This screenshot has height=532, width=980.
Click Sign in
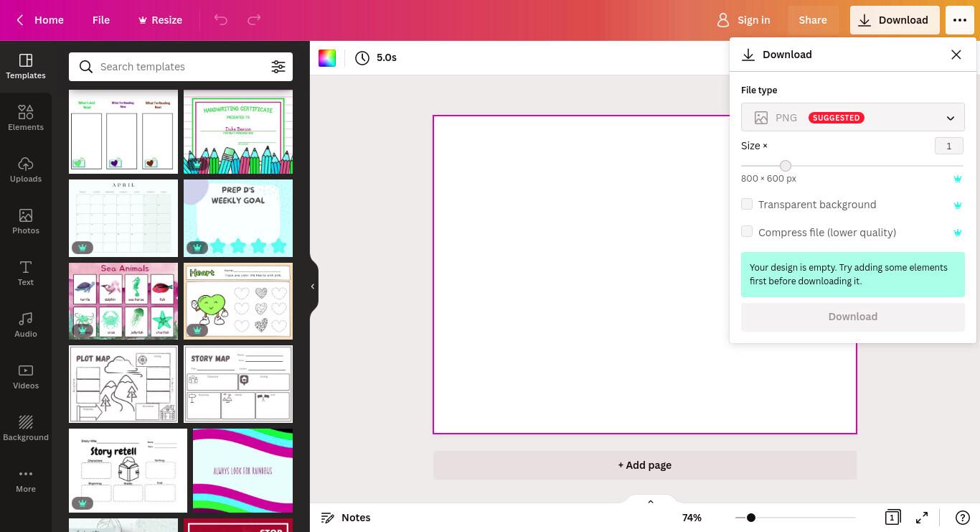(744, 20)
